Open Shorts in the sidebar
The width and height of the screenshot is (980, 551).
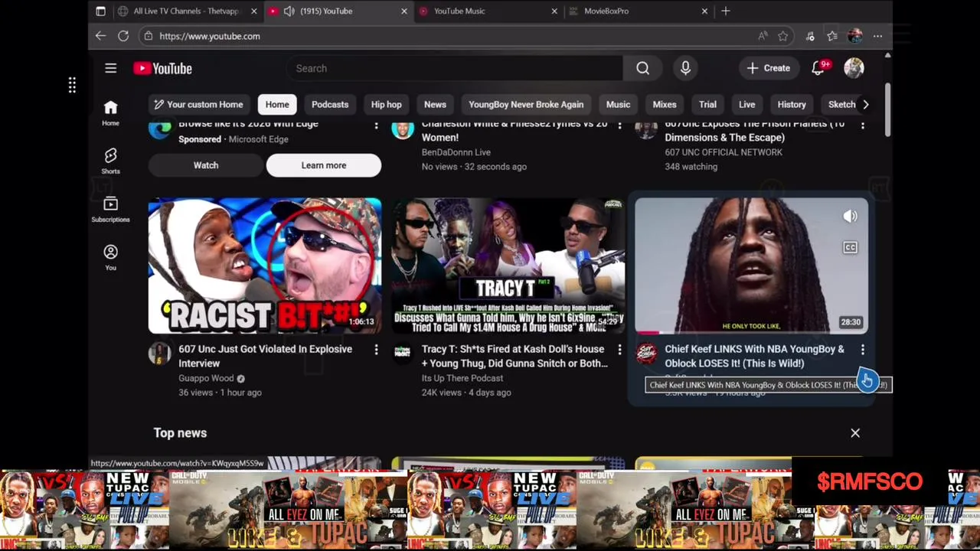110,161
